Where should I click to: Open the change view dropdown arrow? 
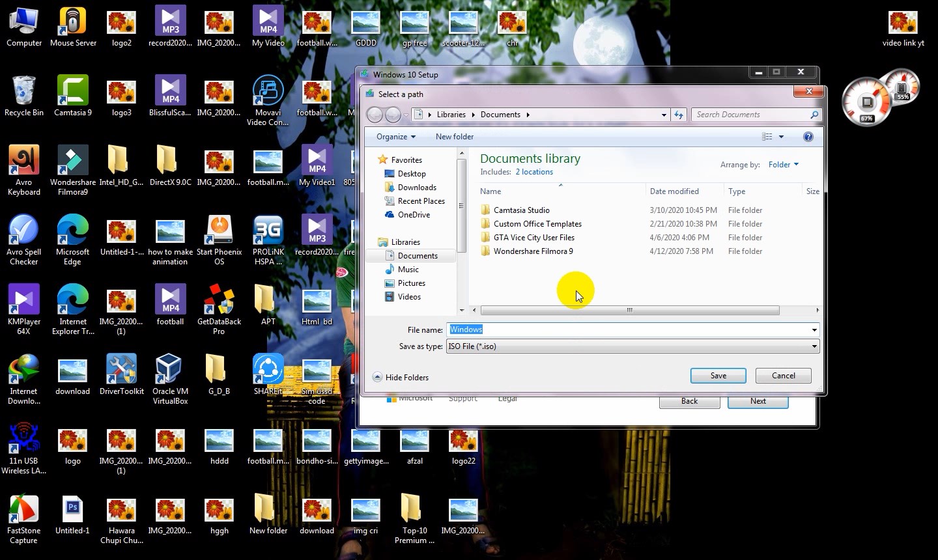[x=781, y=137]
